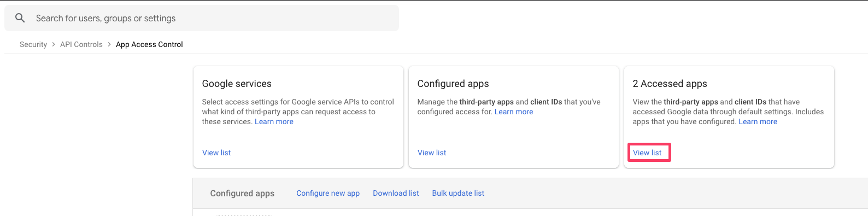View list of Accessed apps
Image resolution: width=868 pixels, height=216 pixels.
(x=647, y=153)
